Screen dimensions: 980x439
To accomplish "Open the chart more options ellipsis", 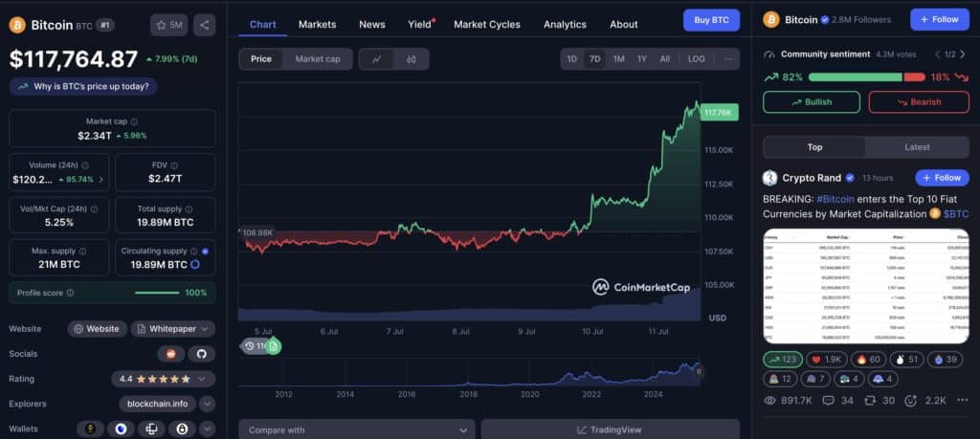I will (x=727, y=58).
